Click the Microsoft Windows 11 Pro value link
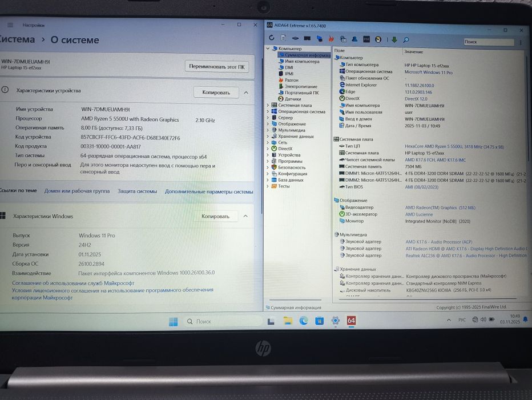Screen dimensions: 532x400 coord(429,73)
